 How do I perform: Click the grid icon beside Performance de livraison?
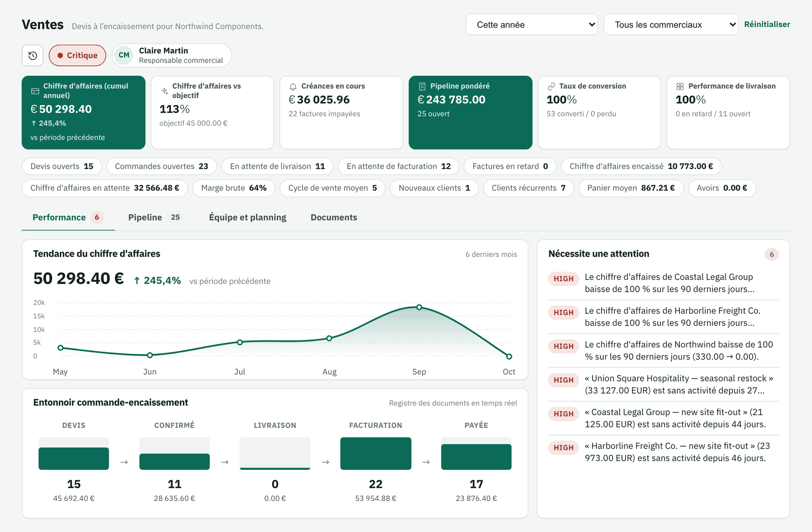click(680, 87)
